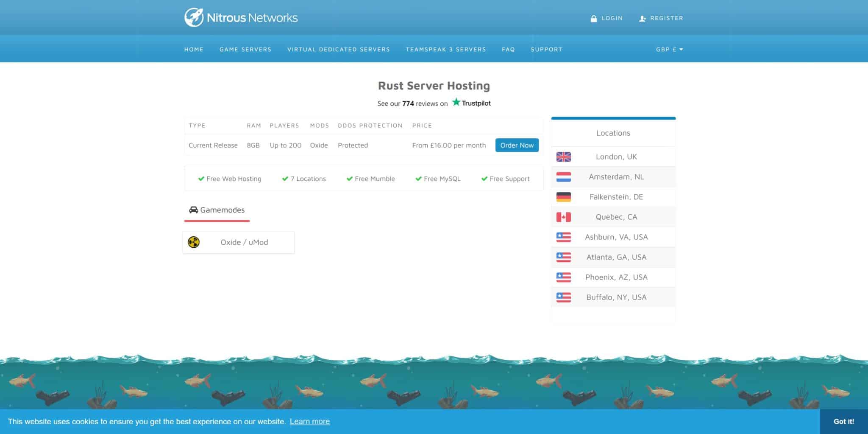Open the Support page

click(547, 49)
